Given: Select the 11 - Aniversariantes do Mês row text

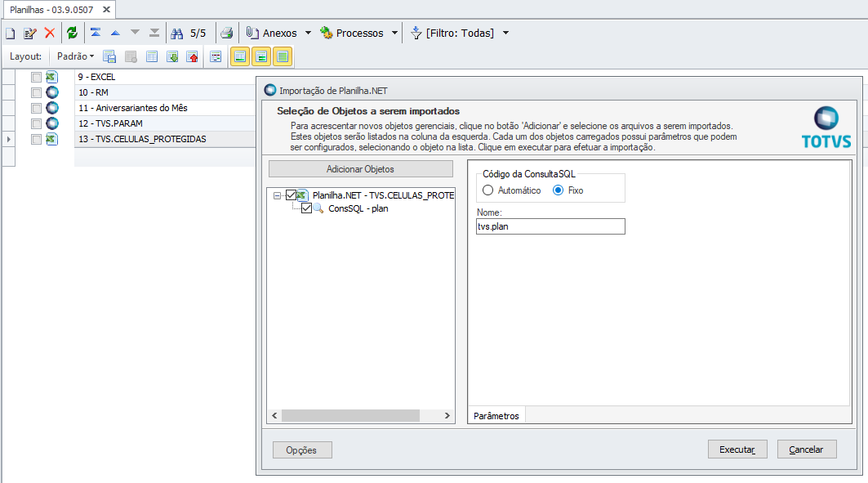Looking at the screenshot, I should (x=133, y=108).
